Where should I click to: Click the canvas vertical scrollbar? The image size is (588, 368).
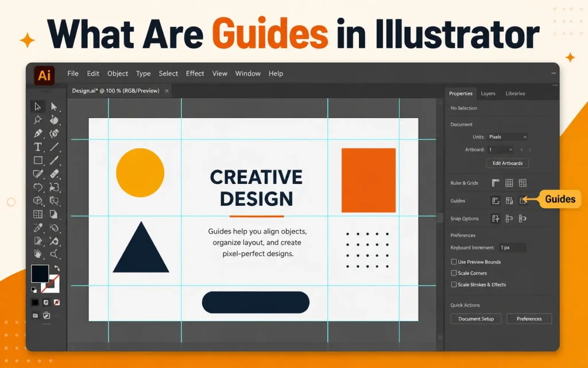click(440, 218)
